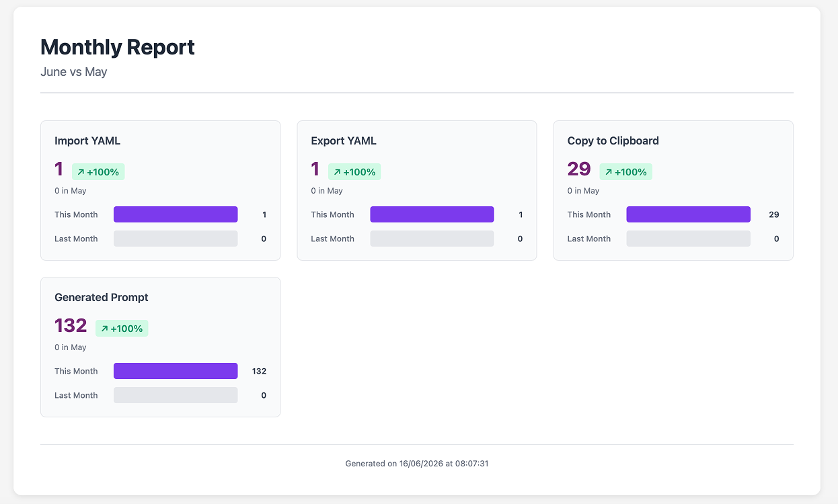Click the June vs May subtitle
Screen dimensions: 838x504
point(74,72)
